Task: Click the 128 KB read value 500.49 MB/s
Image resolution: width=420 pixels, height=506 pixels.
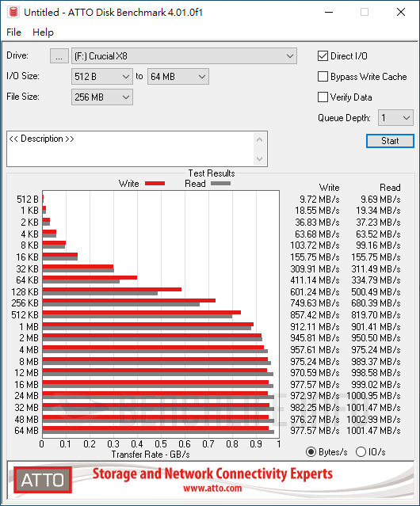Action: pyautogui.click(x=376, y=291)
